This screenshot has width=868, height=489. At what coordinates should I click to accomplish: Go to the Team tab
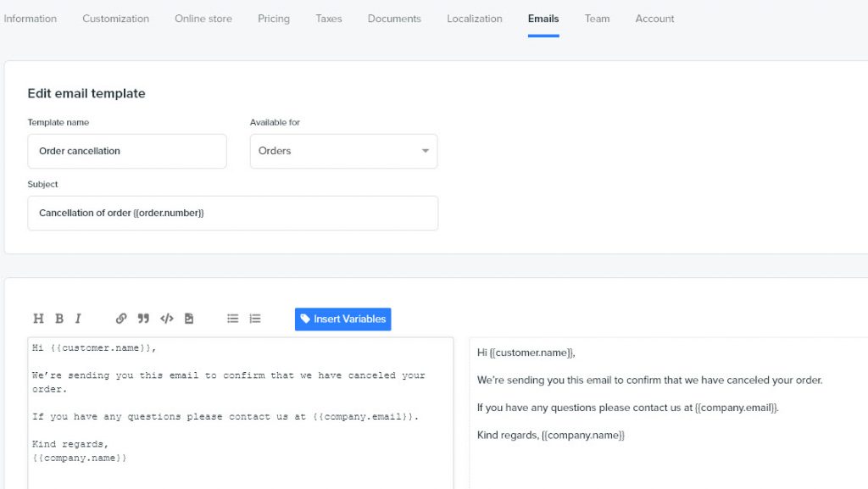(597, 19)
